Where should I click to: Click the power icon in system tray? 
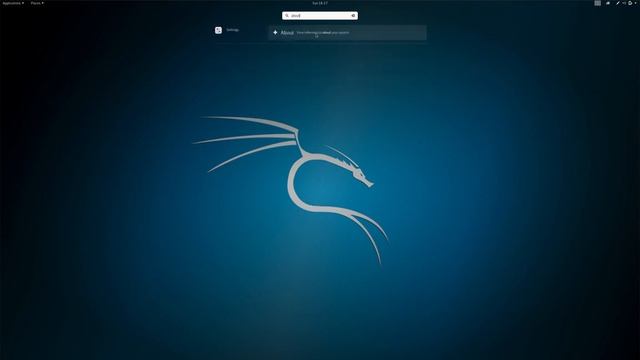(630, 3)
